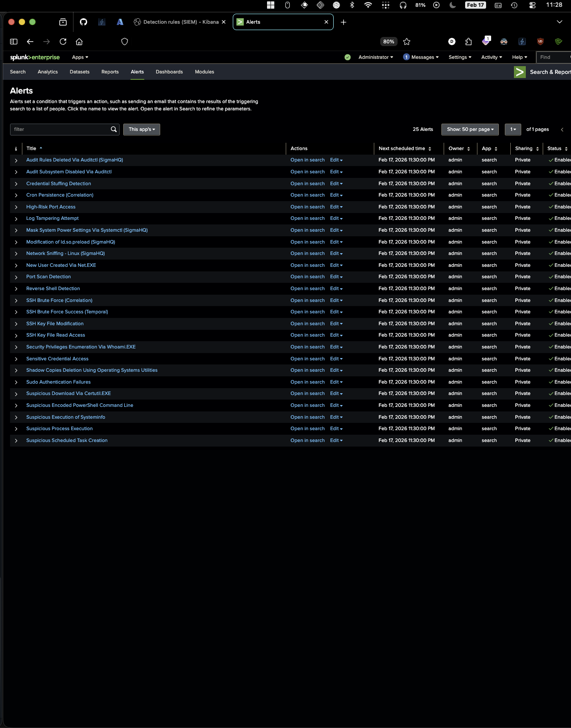The height and width of the screenshot is (728, 571).
Task: Sort by Title column header
Action: [x=34, y=149]
